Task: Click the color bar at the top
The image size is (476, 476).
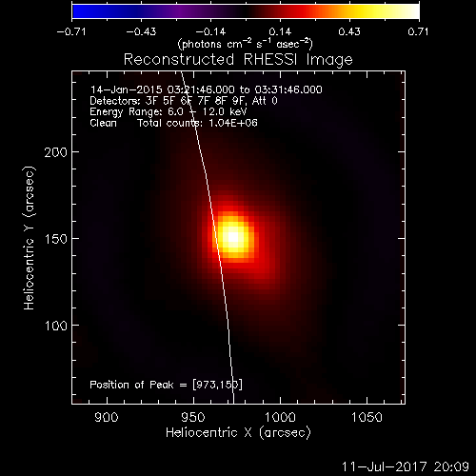Action: pos(246,11)
